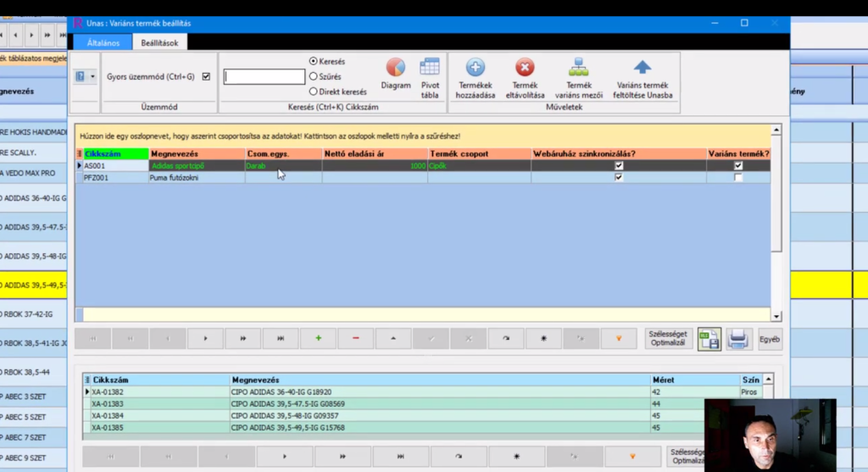Open the Pivot tábla view
The width and height of the screenshot is (868, 472).
pos(430,69)
